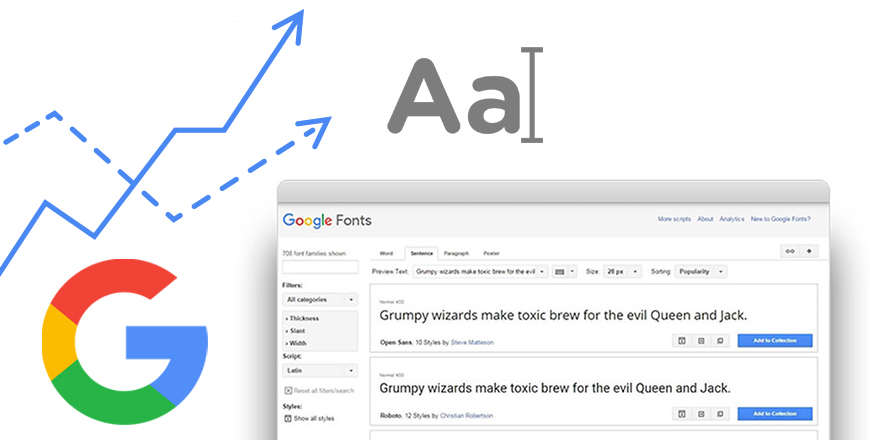Click the pop-out icon in Open Sans row
Image resolution: width=870 pixels, height=440 pixels.
pyautogui.click(x=720, y=341)
